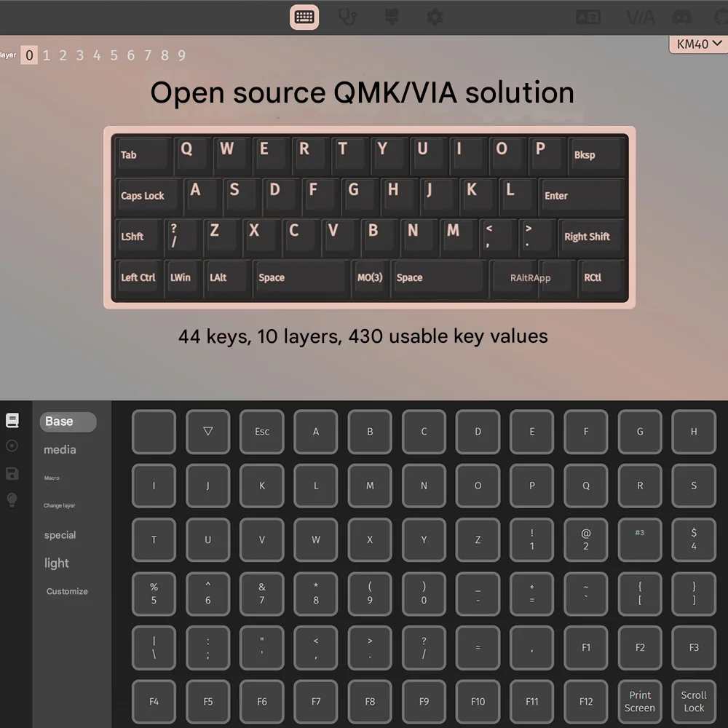728x728 pixels.
Task: Select layer 9
Action: pos(181,55)
